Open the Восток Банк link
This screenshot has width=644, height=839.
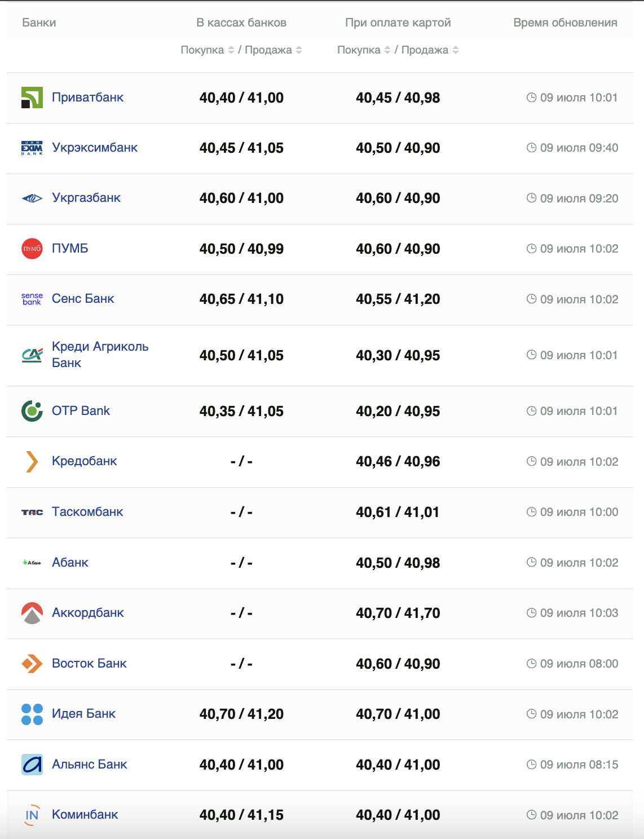click(x=89, y=663)
